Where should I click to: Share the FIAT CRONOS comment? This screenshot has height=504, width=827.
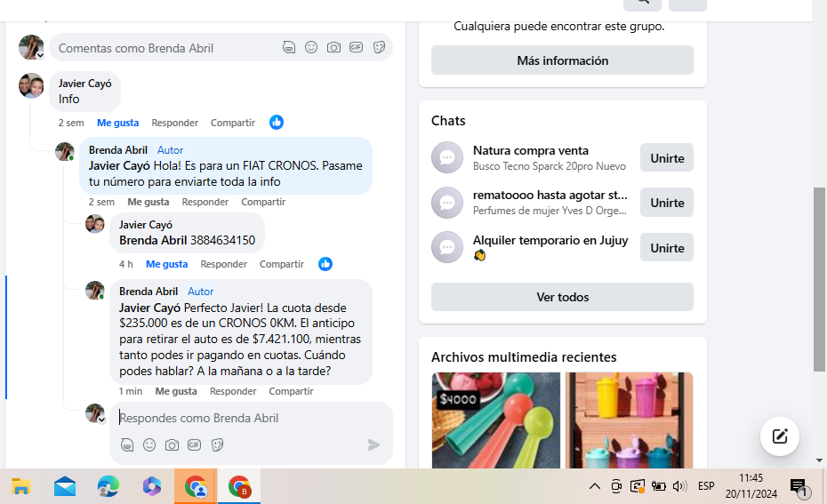(x=263, y=202)
